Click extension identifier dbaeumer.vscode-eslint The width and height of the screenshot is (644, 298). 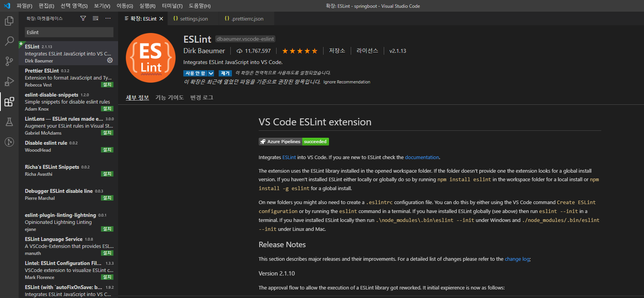(245, 39)
